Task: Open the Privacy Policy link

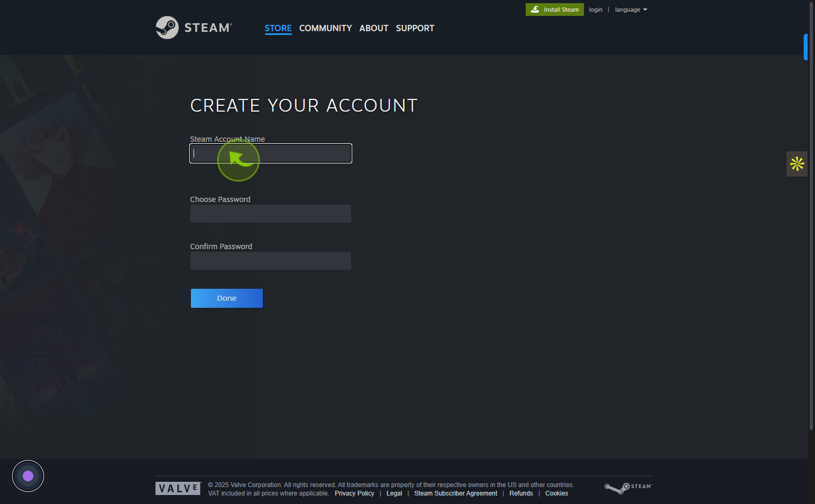Action: [354, 493]
